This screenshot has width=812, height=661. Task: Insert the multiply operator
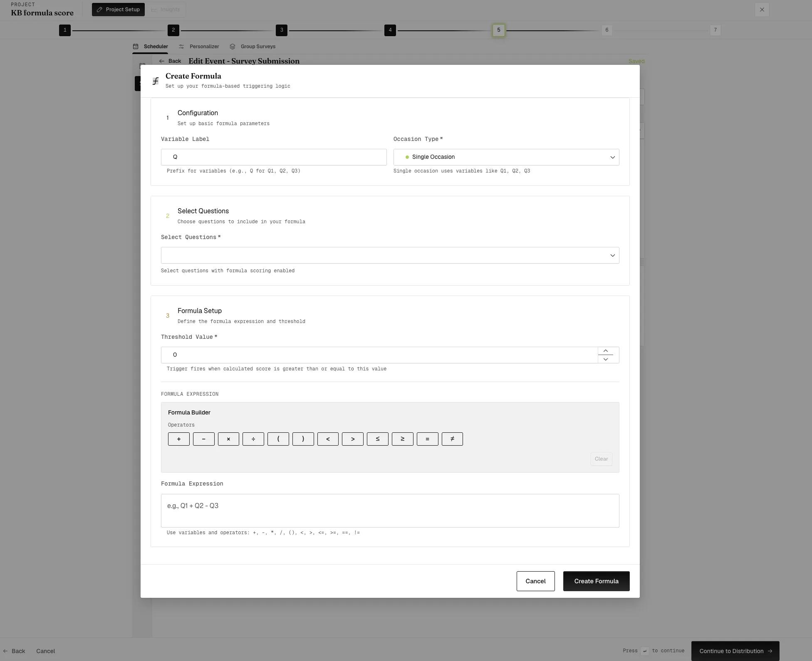[228, 439]
